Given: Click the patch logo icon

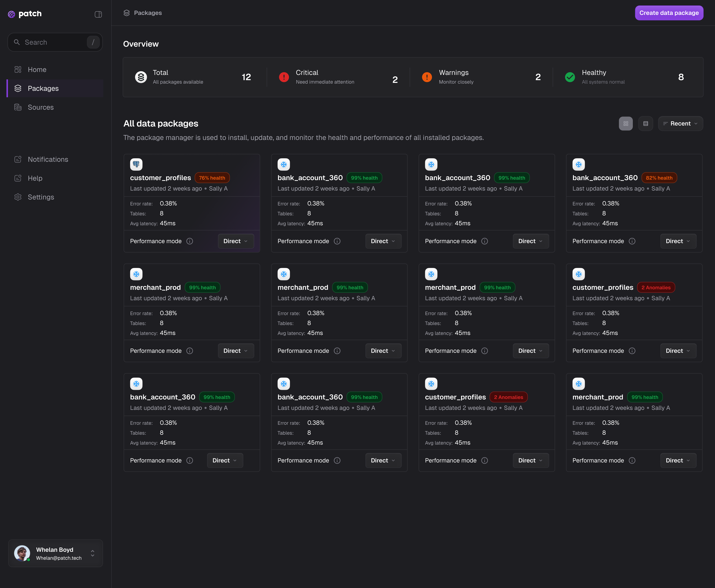Looking at the screenshot, I should point(12,14).
